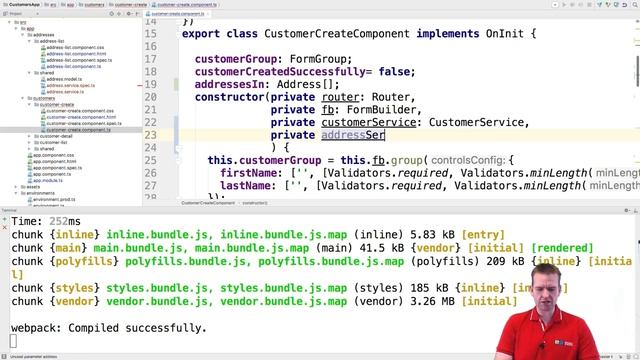Image resolution: width=640 pixels, height=360 pixels.
Task: Open customer-create.component.css file
Action: click(x=80, y=111)
